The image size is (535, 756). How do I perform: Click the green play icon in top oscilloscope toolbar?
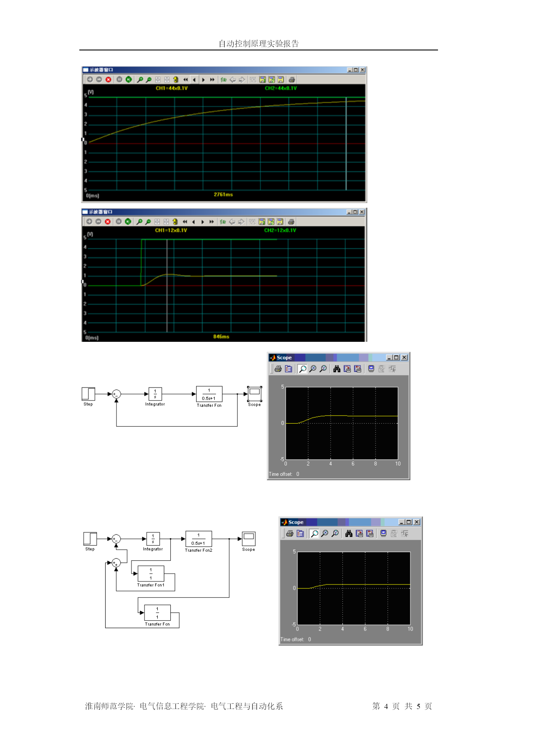tap(128, 80)
